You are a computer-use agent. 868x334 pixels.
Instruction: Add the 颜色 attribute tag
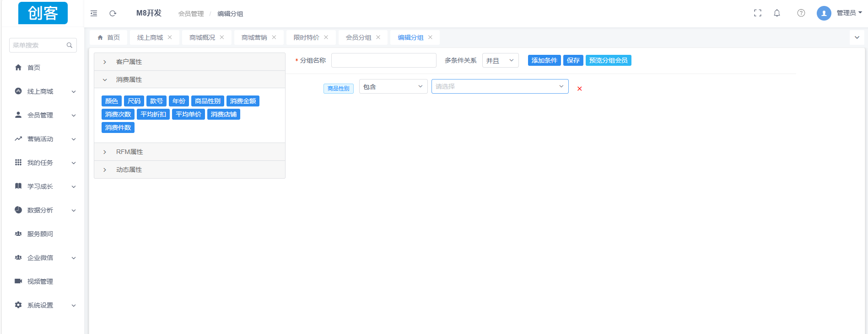112,101
